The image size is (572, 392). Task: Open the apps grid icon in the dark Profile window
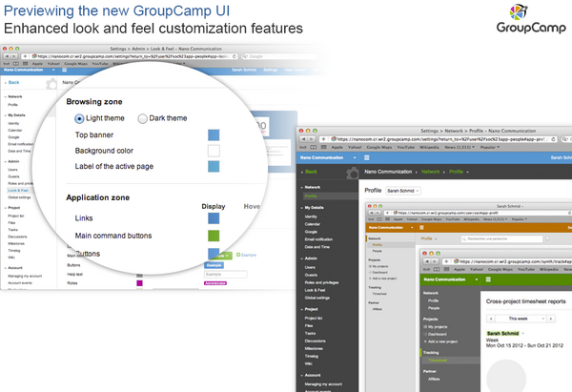tap(367, 157)
